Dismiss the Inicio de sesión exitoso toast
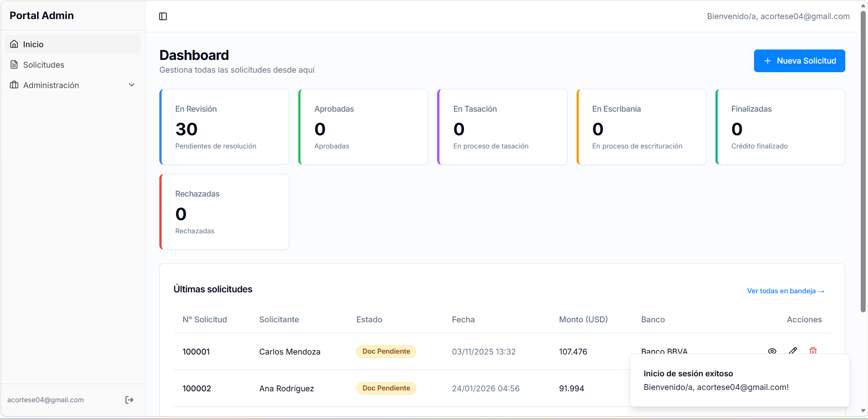868x419 pixels. pos(739,380)
